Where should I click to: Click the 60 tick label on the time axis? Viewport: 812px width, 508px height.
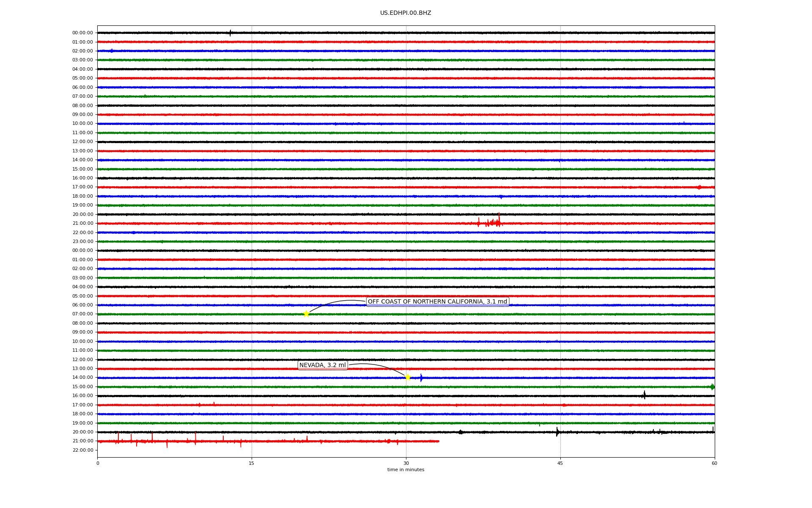click(x=714, y=463)
